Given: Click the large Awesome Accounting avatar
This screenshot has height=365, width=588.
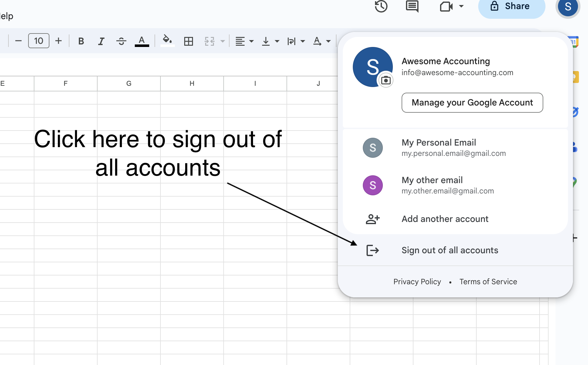Looking at the screenshot, I should (x=373, y=67).
